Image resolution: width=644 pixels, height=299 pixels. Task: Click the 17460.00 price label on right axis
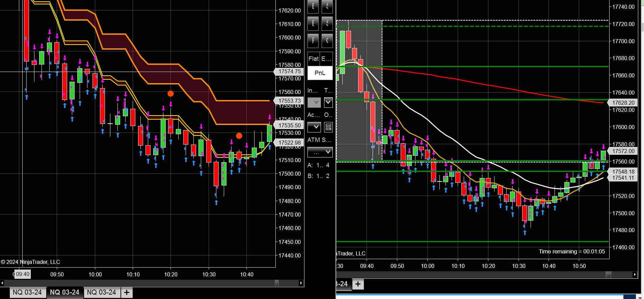623,247
